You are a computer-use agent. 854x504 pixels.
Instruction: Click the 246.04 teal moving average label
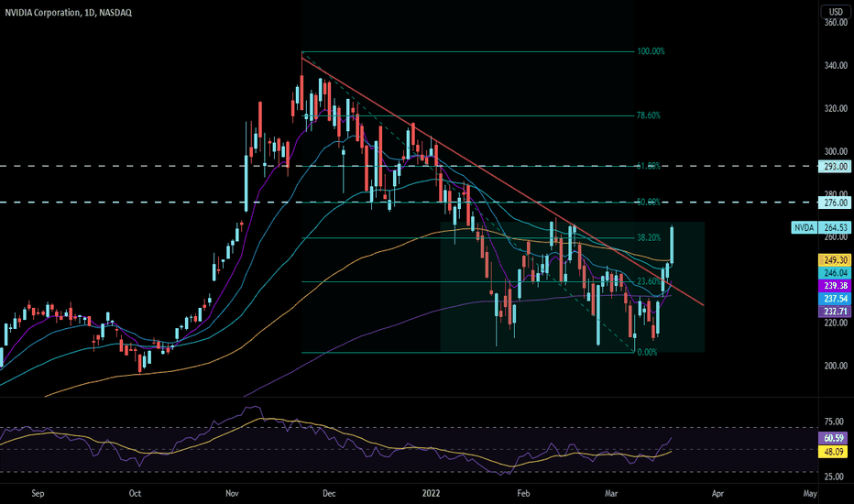(x=836, y=272)
